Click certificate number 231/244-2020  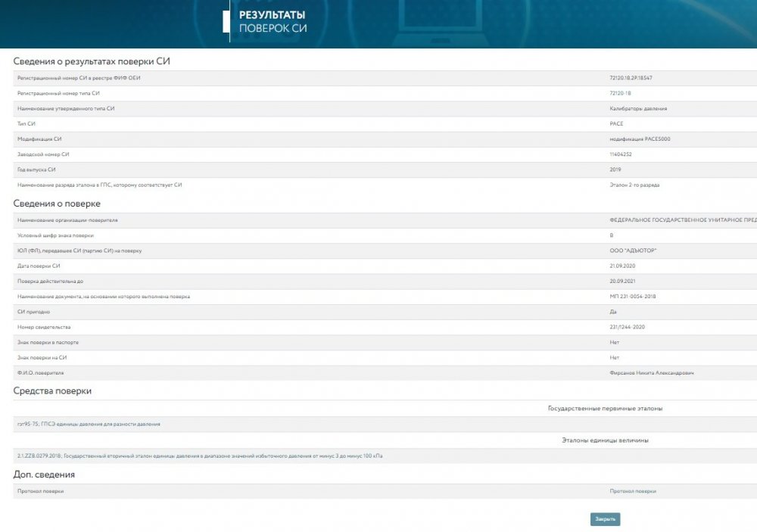tap(628, 327)
